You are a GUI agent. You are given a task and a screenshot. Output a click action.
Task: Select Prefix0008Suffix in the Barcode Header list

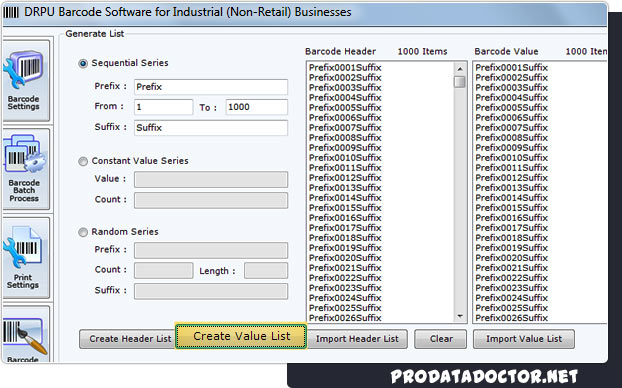click(x=345, y=138)
